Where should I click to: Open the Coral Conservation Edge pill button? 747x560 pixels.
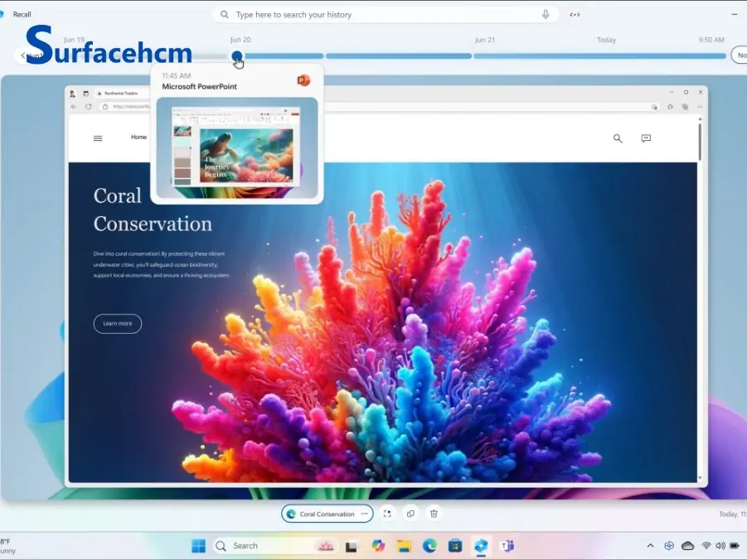click(x=327, y=514)
